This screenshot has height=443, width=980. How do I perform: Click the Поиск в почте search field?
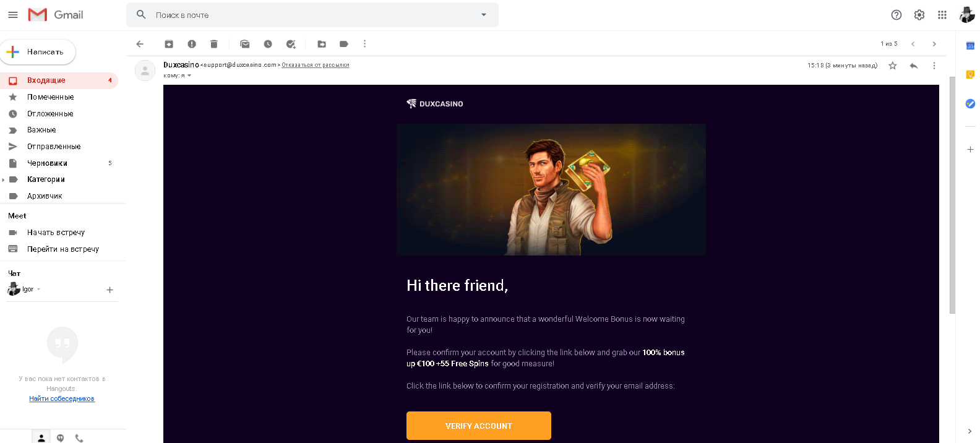point(309,15)
